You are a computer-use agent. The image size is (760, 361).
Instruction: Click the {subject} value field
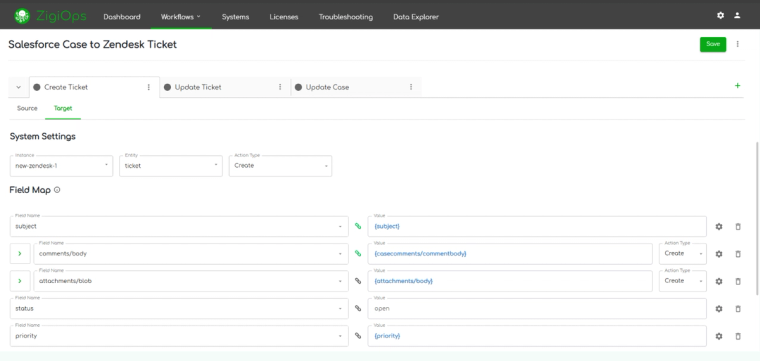coord(537,226)
